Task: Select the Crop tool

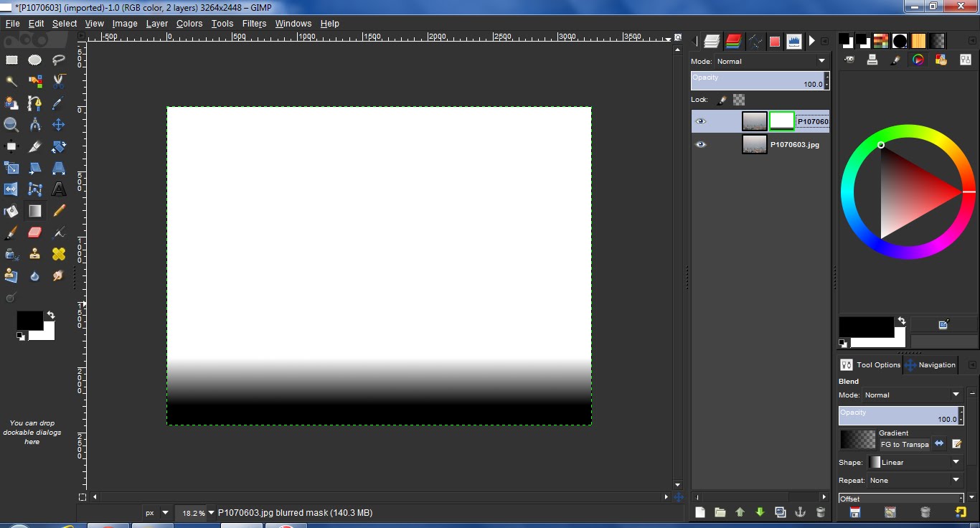Action: tap(35, 146)
